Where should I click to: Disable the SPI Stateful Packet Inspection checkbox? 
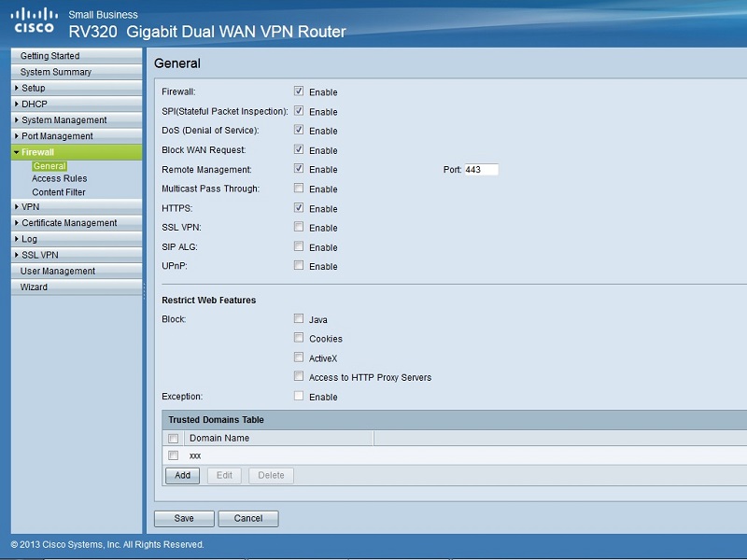click(x=299, y=111)
